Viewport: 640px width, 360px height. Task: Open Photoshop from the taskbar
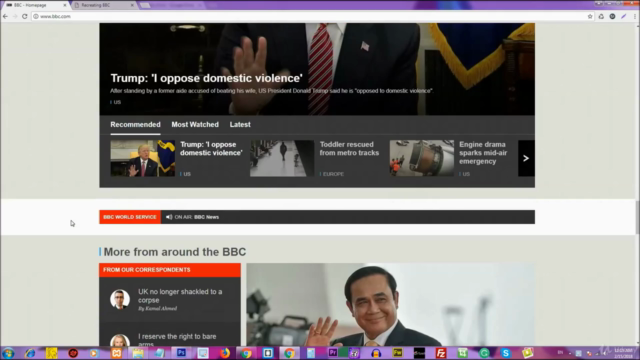(x=181, y=353)
